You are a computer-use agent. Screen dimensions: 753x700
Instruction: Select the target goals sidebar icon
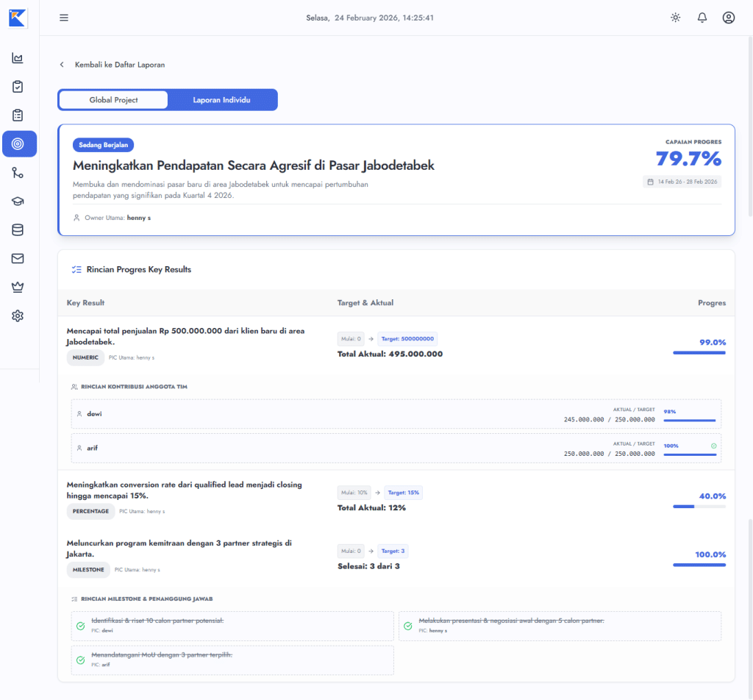(19, 143)
